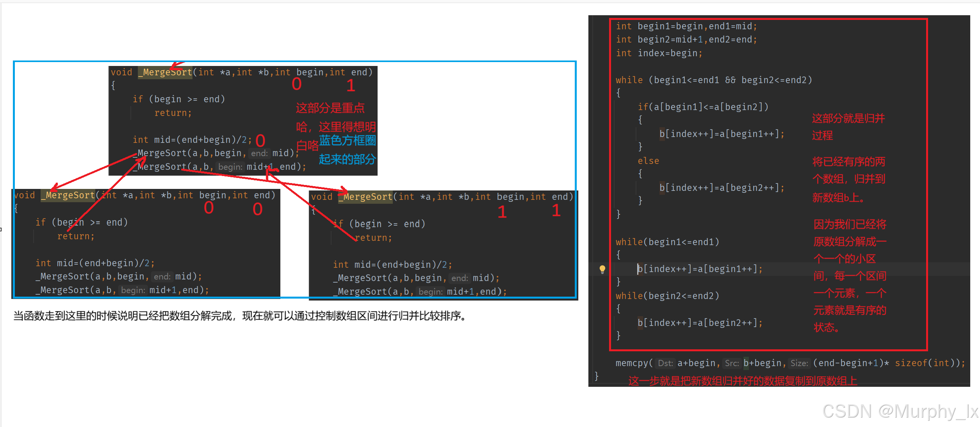Click the 'Dst:' parameter hint in memcpy

(665, 363)
